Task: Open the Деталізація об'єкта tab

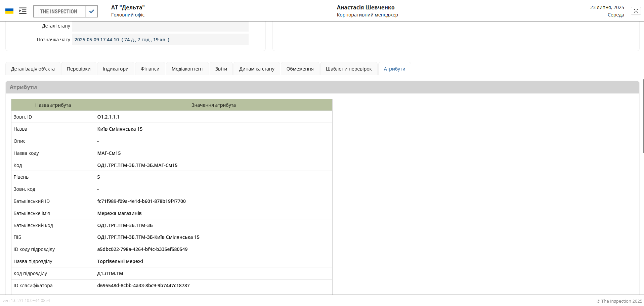Action: pyautogui.click(x=33, y=69)
